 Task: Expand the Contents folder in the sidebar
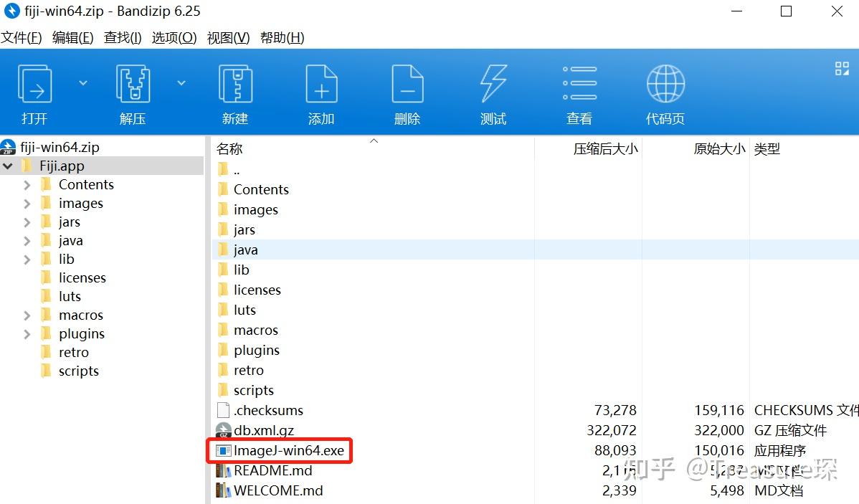pos(27,184)
